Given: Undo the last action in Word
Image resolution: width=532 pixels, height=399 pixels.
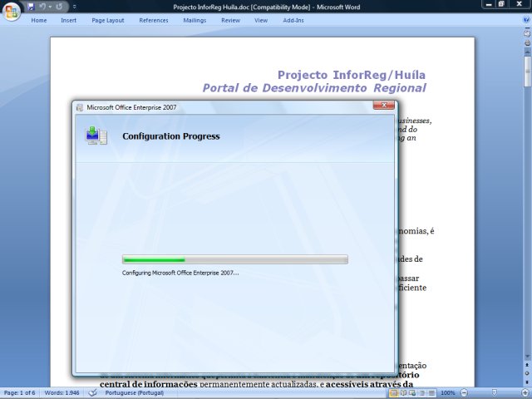Looking at the screenshot, I should point(42,7).
